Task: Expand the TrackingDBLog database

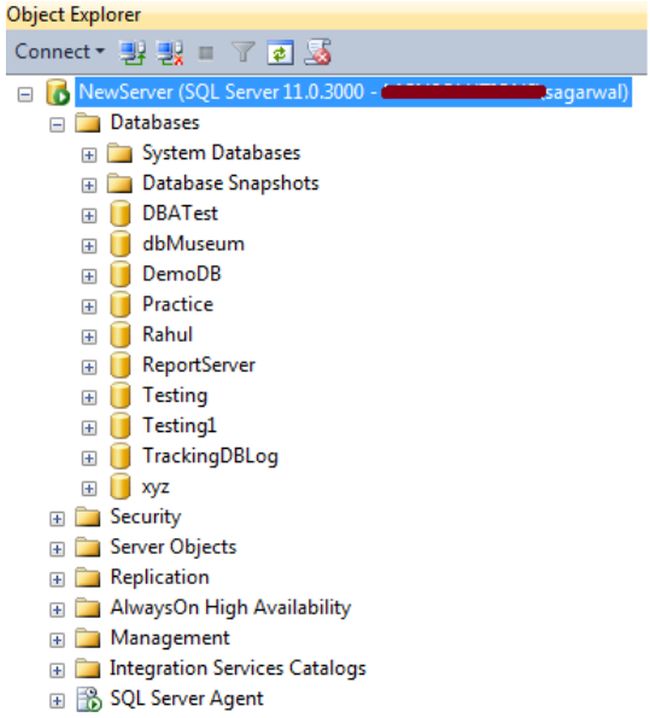Action: point(89,457)
